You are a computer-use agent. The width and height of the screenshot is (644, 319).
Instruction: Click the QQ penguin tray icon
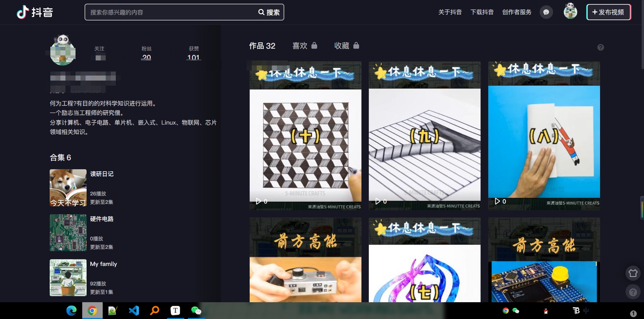pyautogui.click(x=546, y=311)
